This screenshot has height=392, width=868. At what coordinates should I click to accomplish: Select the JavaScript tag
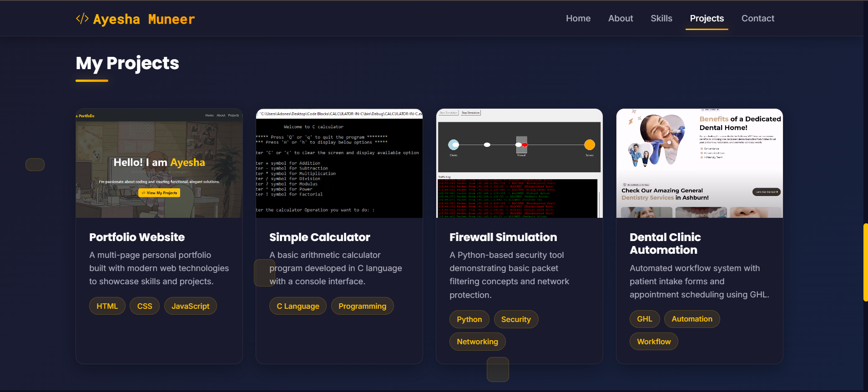pyautogui.click(x=191, y=306)
